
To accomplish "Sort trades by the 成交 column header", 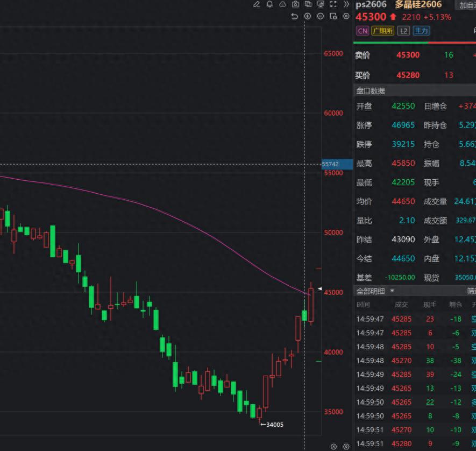I will pos(401,305).
